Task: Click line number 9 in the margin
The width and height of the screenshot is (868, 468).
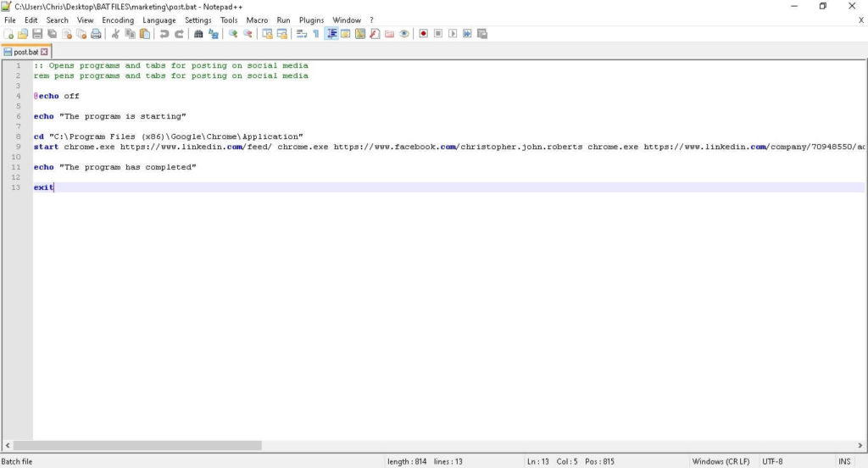Action: pyautogui.click(x=19, y=147)
